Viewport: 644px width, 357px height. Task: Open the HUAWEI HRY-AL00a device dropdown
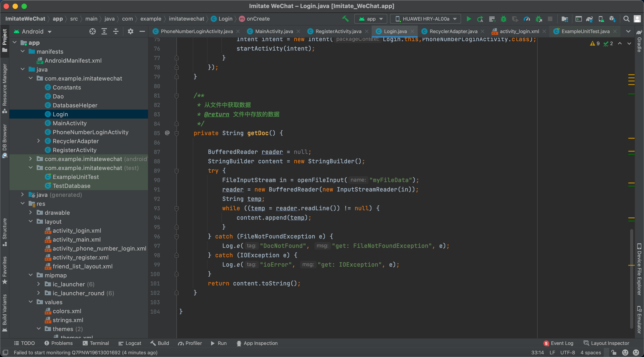[426, 19]
